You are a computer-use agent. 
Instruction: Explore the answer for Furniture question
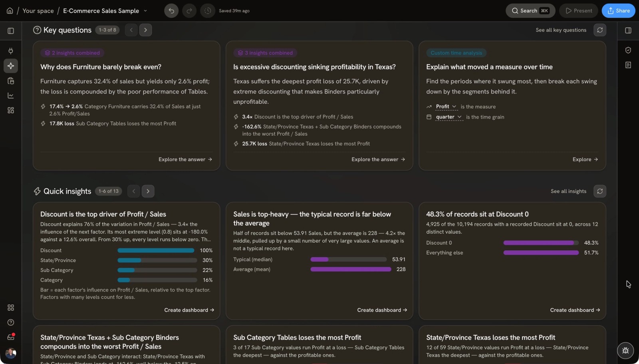coord(185,159)
